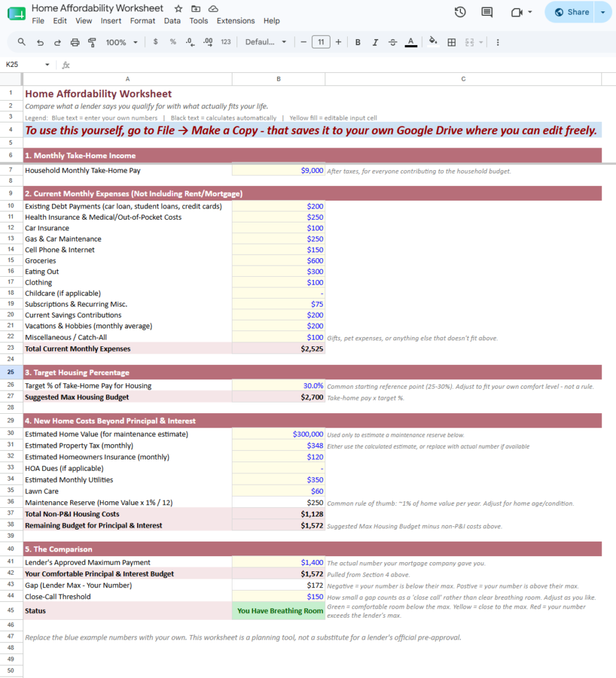Increase decimal places
This screenshot has height=678, width=616.
[x=207, y=42]
